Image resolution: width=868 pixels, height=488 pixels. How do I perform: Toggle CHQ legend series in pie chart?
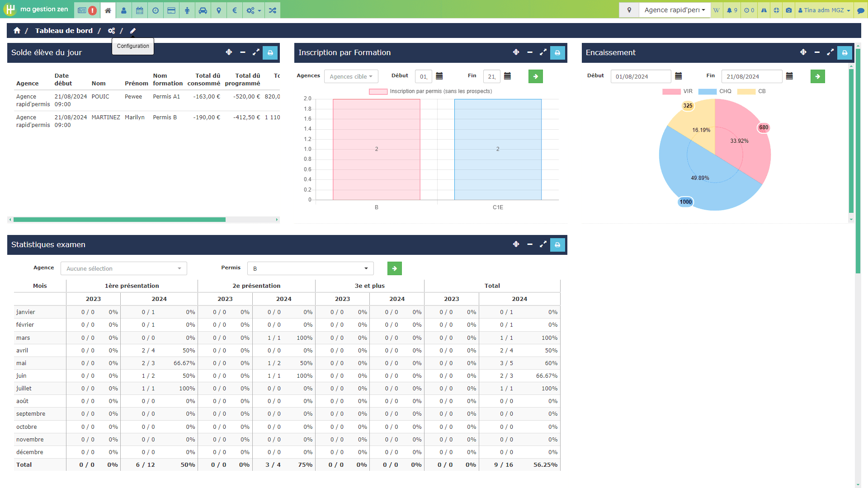pos(715,91)
